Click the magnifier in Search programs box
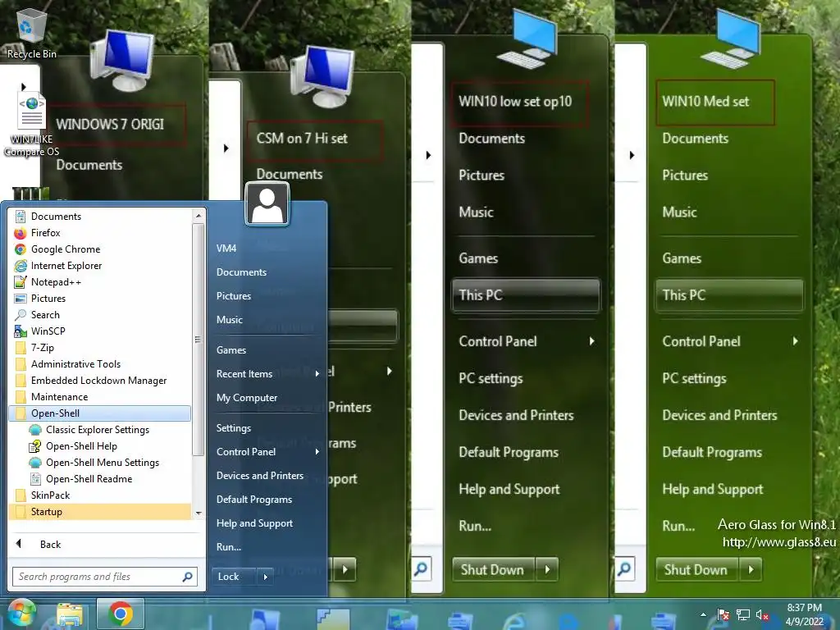The width and height of the screenshot is (840, 630). pyautogui.click(x=188, y=577)
